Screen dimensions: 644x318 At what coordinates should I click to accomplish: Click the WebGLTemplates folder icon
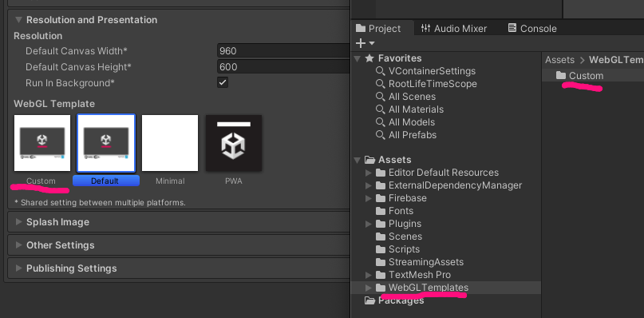381,287
